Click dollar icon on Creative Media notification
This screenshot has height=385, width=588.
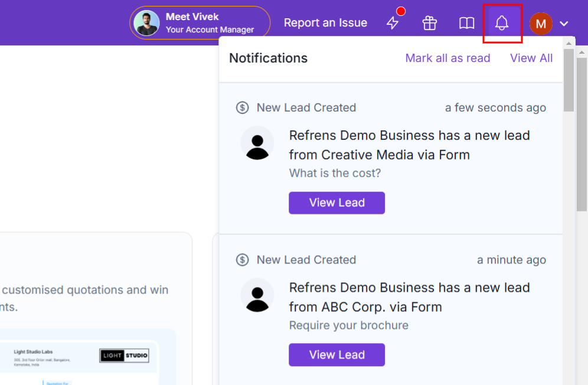[242, 107]
